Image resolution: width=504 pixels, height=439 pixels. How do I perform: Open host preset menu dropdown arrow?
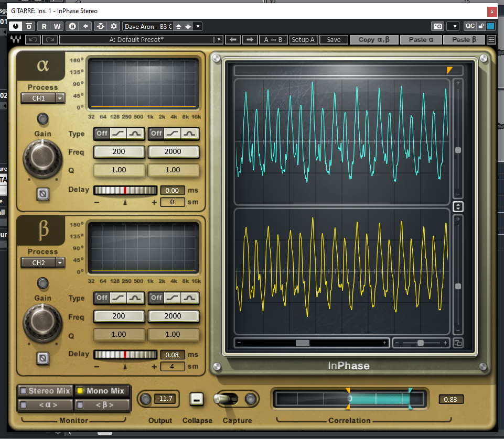tap(198, 26)
